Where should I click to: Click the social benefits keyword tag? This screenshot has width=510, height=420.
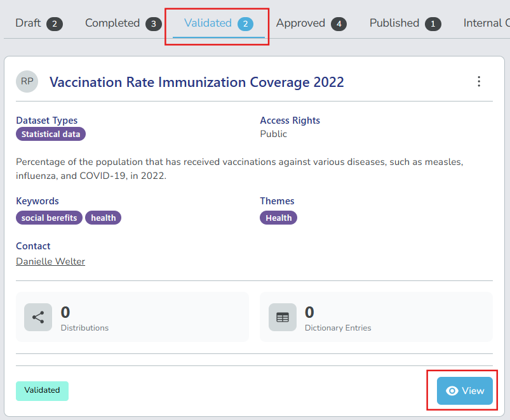(49, 218)
